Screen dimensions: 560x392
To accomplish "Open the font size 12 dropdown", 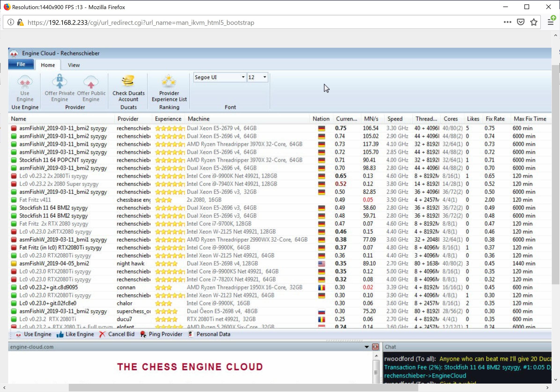I will (265, 77).
